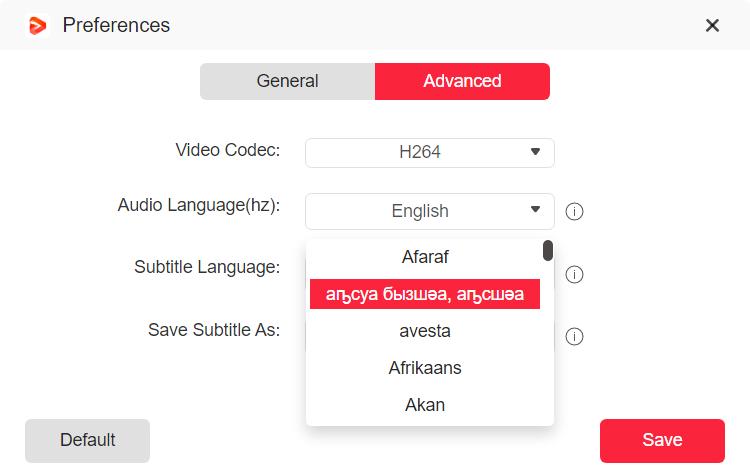Save the preferences
Viewport: 750px width, 475px height.
[x=662, y=440]
